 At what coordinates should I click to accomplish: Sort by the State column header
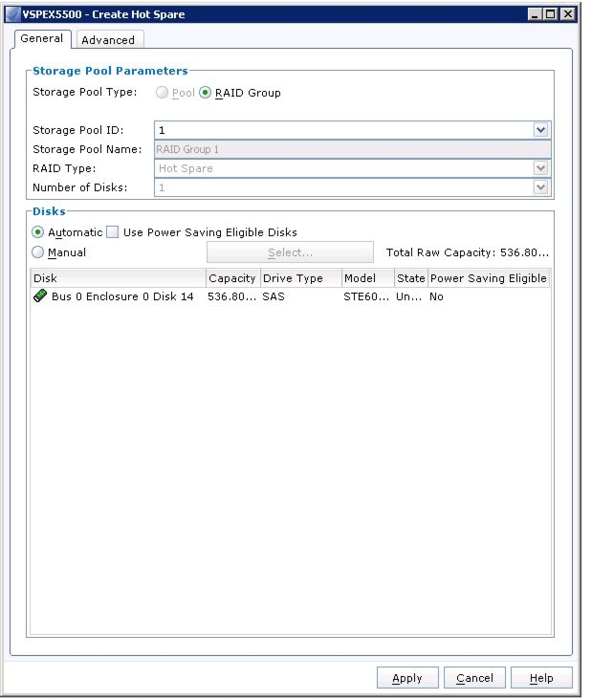(410, 278)
